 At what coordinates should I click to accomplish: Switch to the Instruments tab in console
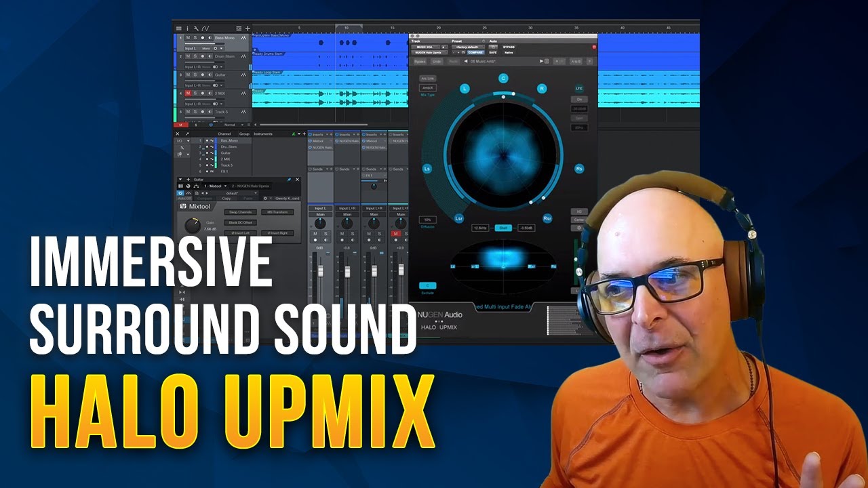[x=263, y=134]
